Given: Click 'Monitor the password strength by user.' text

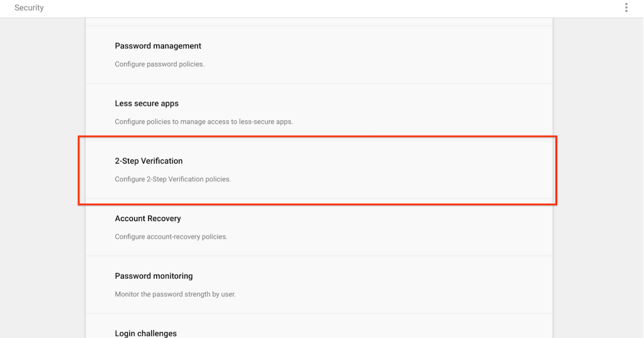Looking at the screenshot, I should [x=175, y=294].
